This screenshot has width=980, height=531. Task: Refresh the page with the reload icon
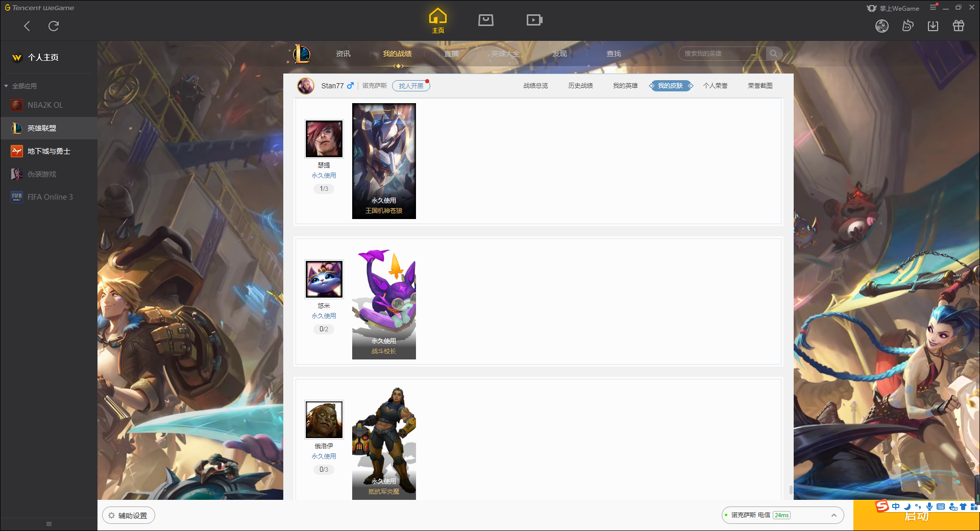click(x=54, y=26)
